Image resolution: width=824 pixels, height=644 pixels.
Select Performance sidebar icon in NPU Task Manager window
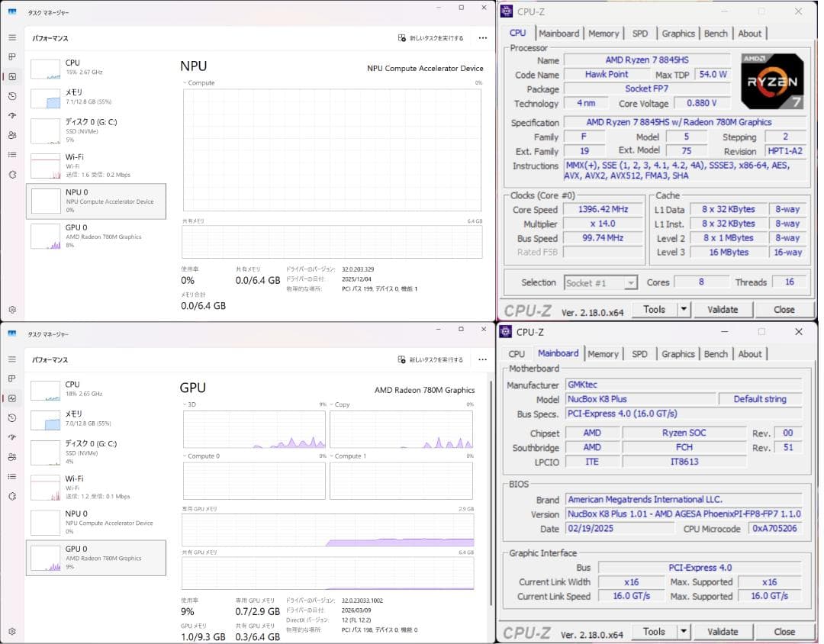[x=12, y=77]
